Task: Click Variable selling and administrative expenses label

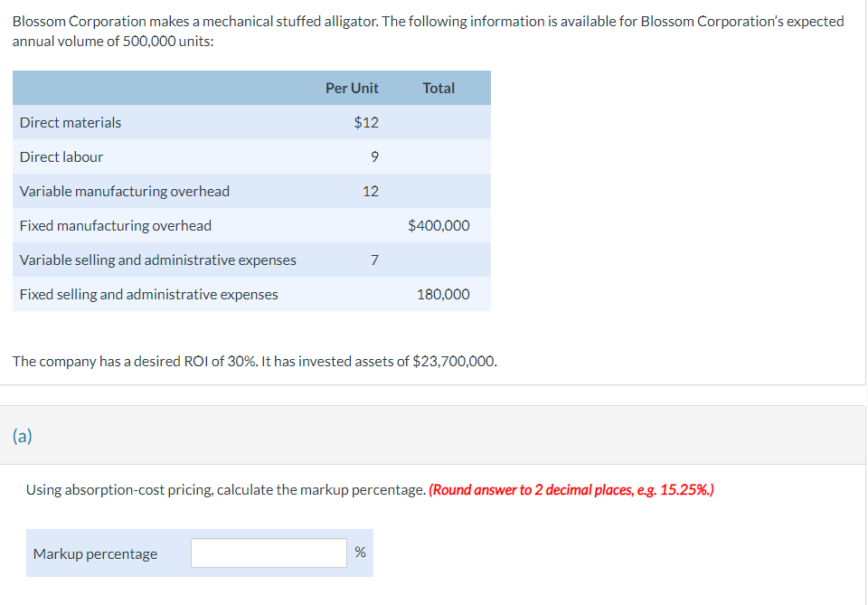Action: 158,260
